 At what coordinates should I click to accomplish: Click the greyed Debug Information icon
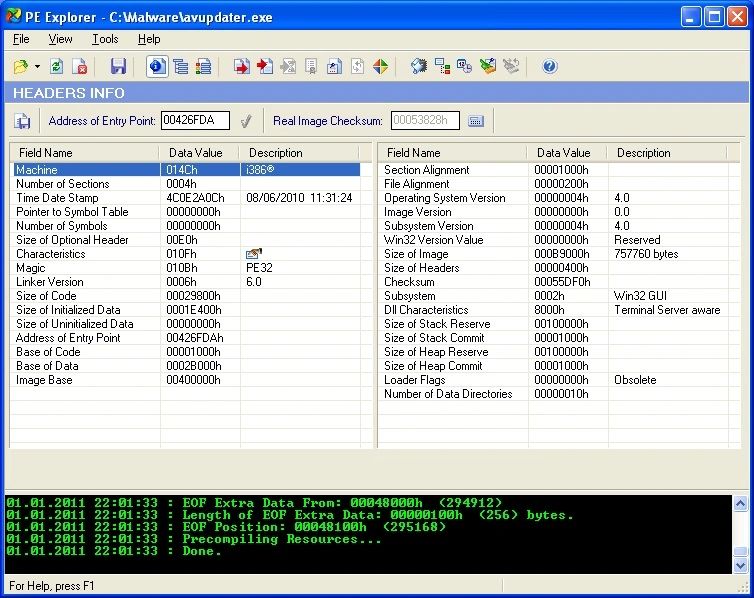tap(288, 66)
